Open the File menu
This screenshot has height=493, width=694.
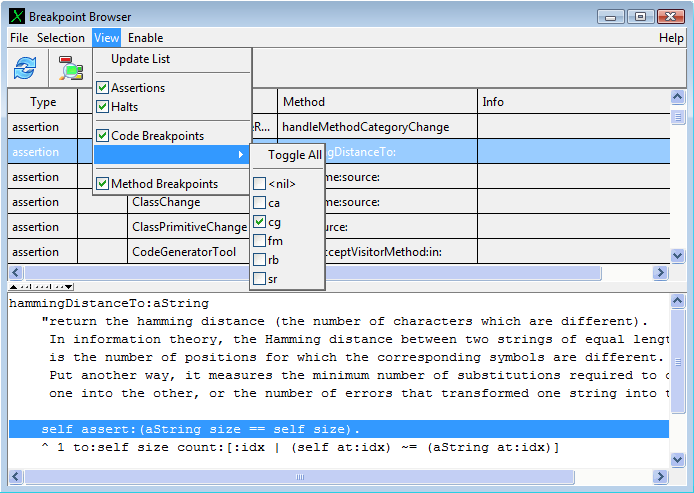(x=19, y=38)
